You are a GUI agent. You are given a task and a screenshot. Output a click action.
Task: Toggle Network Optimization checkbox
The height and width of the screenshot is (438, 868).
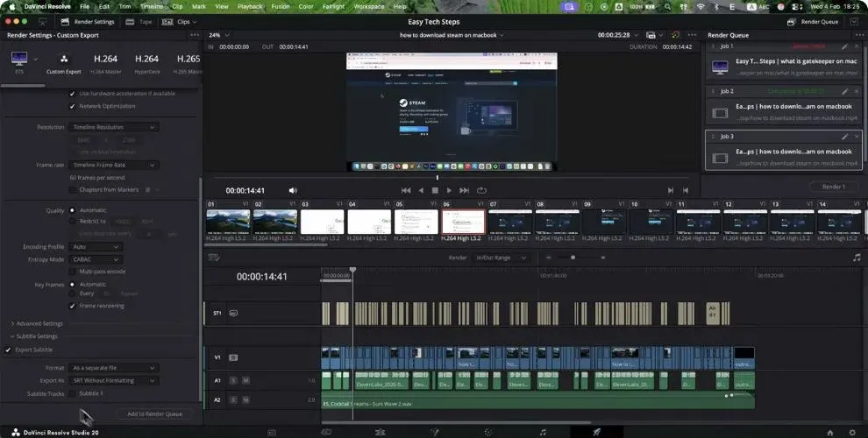tap(72, 106)
